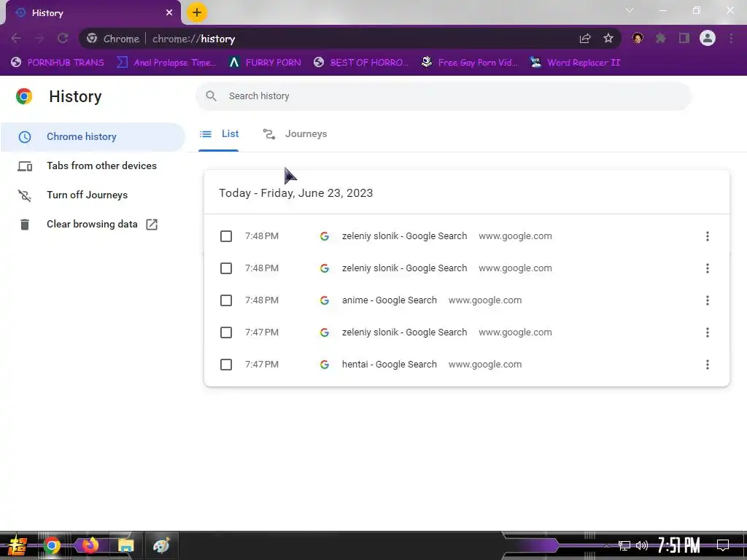
Task: Close the History tab
Action: (169, 13)
